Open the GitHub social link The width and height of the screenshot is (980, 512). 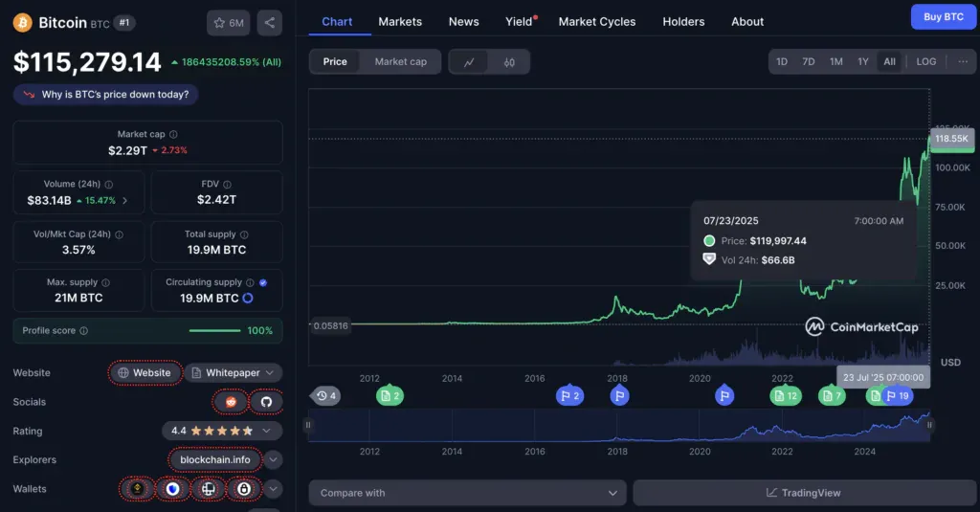(266, 402)
